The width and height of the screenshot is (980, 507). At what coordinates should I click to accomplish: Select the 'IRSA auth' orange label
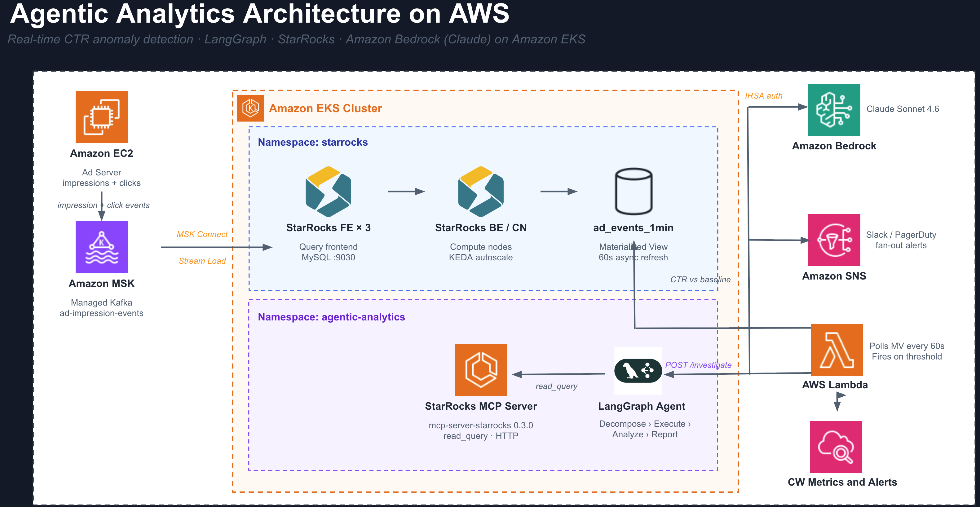(764, 96)
